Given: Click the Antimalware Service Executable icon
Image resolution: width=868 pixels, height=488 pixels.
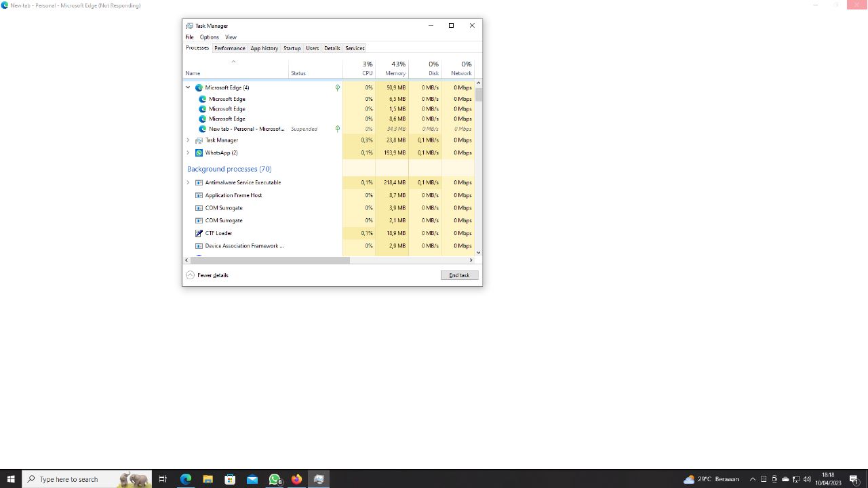Looking at the screenshot, I should click(199, 182).
